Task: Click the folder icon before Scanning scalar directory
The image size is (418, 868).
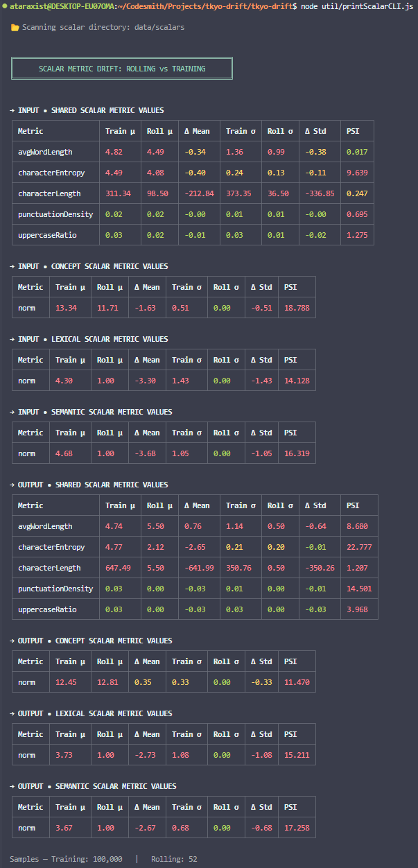Action: coord(15,28)
